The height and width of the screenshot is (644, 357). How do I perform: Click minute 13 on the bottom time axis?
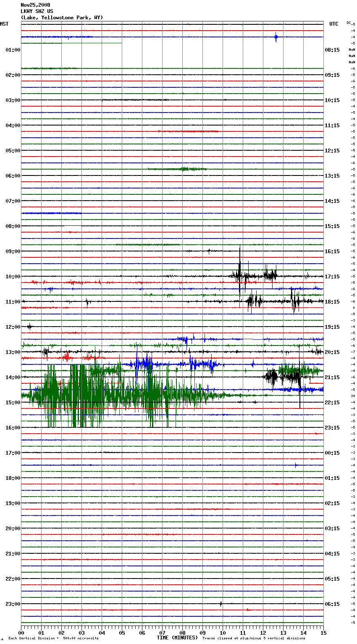click(x=283, y=633)
